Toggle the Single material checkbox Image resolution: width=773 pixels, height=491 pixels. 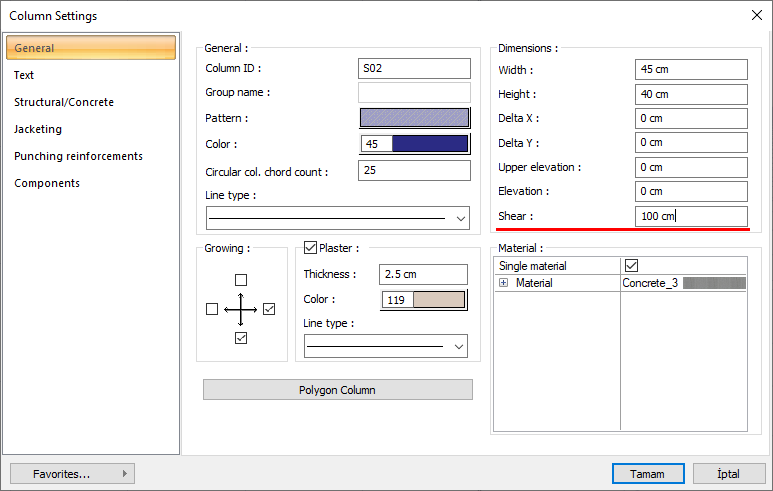pos(631,266)
